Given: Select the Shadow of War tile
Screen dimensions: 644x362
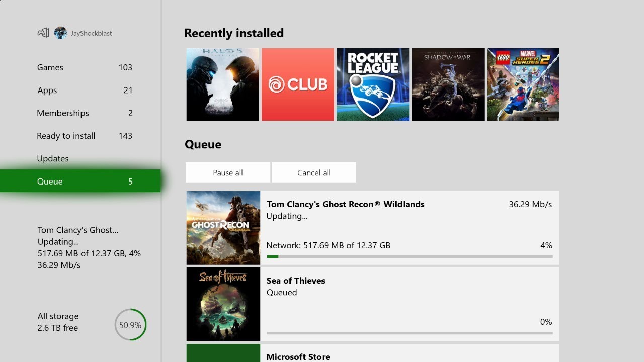Looking at the screenshot, I should click(x=448, y=84).
